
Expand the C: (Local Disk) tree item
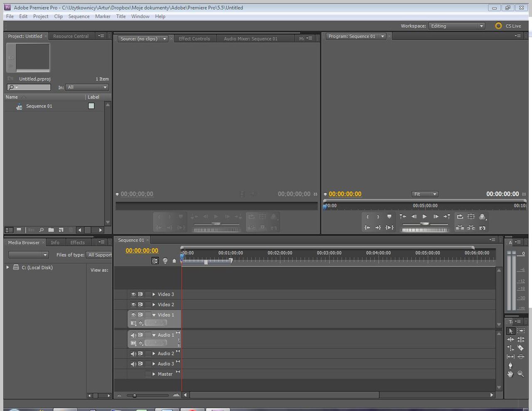(7, 267)
